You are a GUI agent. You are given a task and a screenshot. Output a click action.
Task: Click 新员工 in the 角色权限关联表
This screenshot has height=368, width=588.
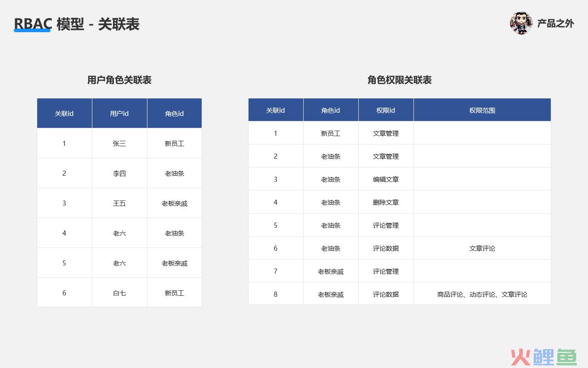pyautogui.click(x=331, y=133)
